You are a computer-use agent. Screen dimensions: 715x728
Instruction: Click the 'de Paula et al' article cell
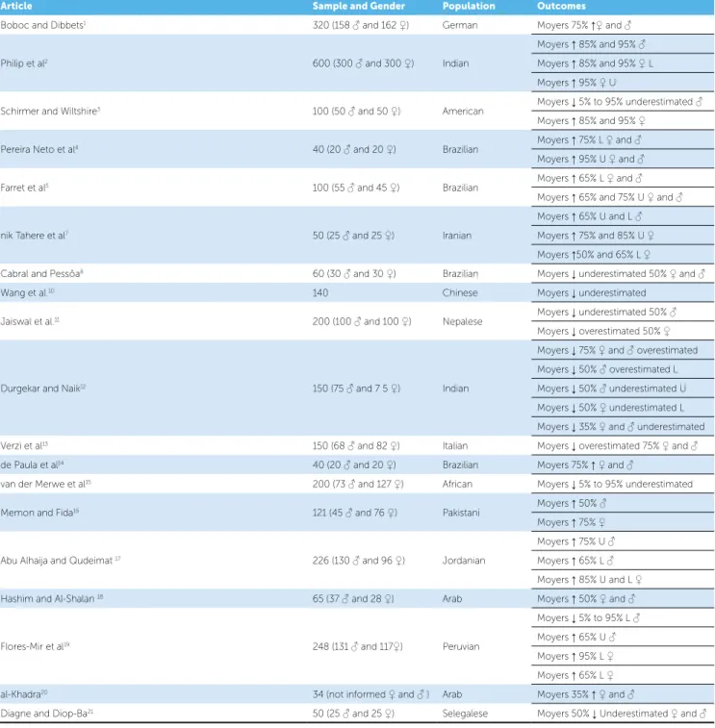click(x=33, y=464)
